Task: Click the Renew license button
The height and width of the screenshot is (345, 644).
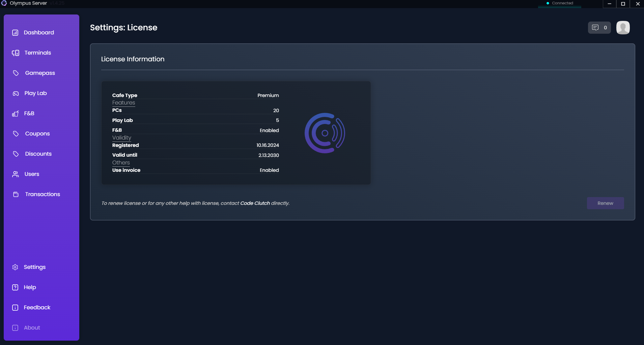Action: pos(605,203)
